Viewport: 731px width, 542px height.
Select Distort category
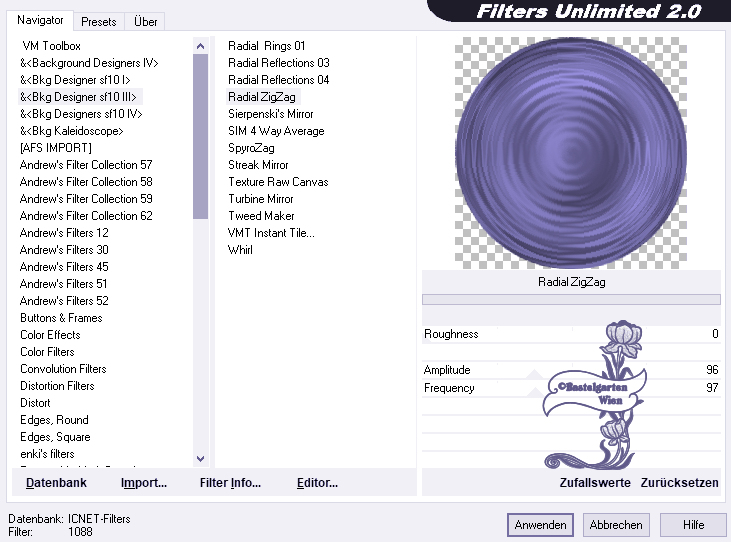[35, 403]
